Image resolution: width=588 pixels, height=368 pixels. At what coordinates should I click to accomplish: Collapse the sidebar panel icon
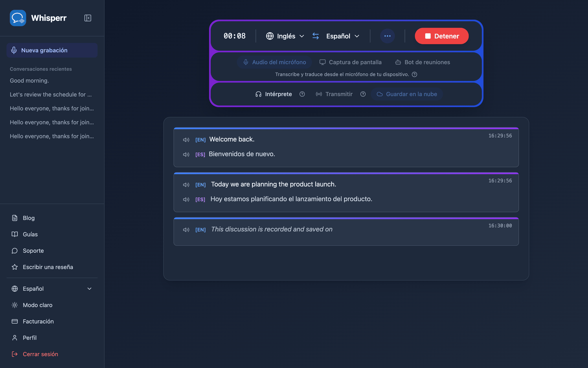tap(88, 18)
